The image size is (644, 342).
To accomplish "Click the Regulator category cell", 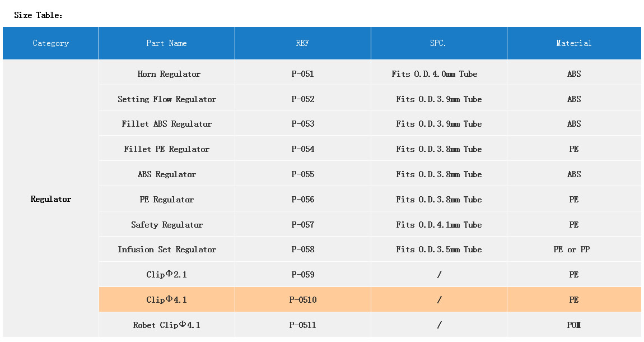I will click(51, 199).
